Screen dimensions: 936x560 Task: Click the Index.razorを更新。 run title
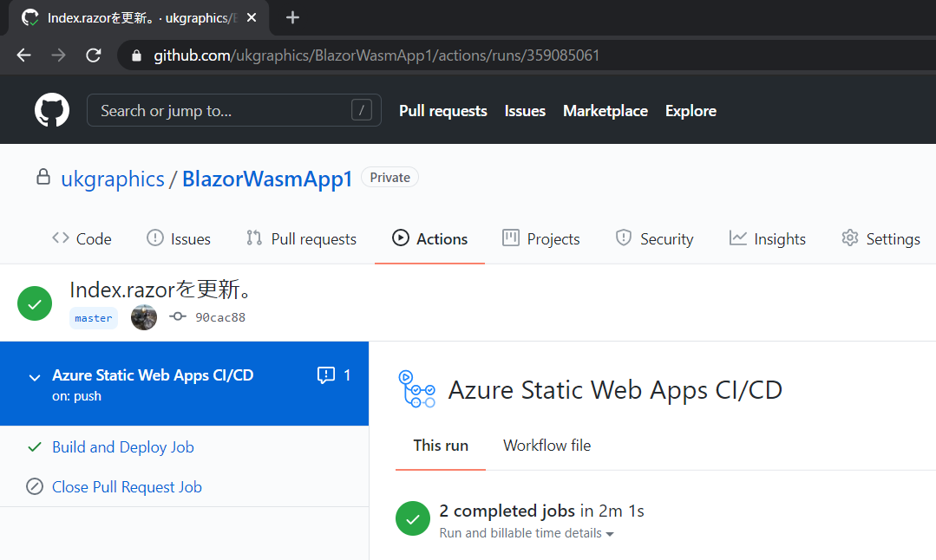tap(160, 290)
